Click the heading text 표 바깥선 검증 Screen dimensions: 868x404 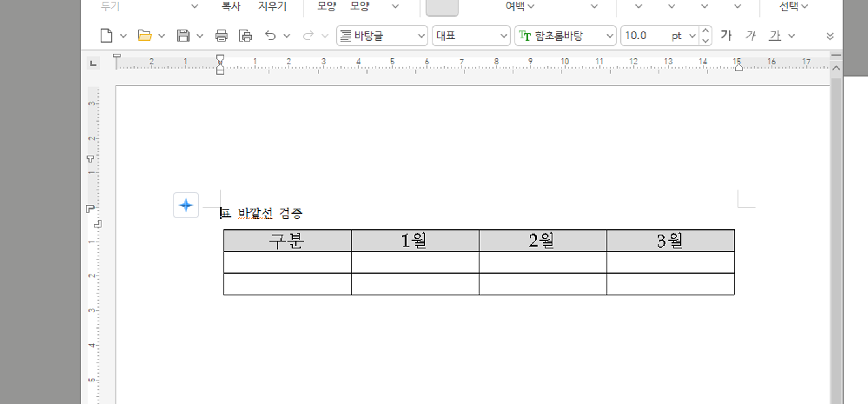point(261,213)
